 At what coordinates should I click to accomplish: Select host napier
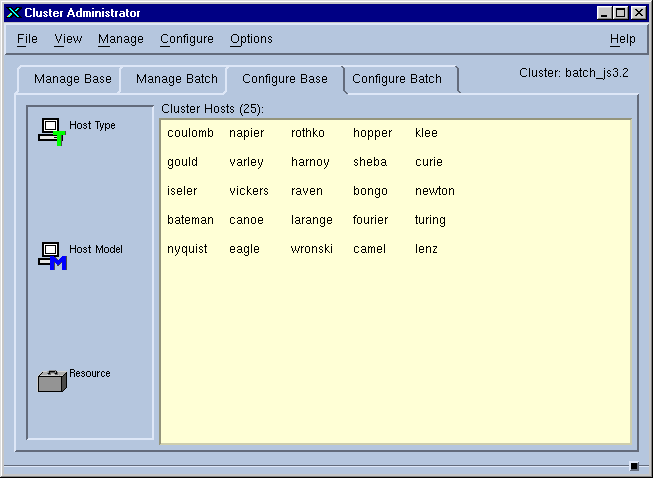point(247,133)
